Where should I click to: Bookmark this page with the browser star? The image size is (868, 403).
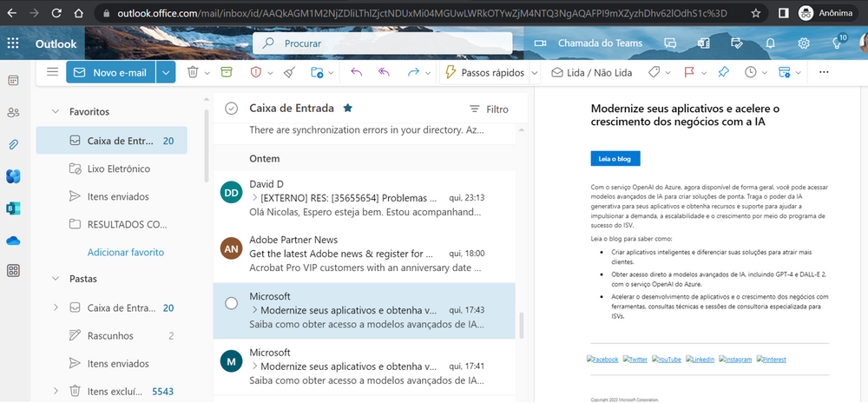click(756, 13)
